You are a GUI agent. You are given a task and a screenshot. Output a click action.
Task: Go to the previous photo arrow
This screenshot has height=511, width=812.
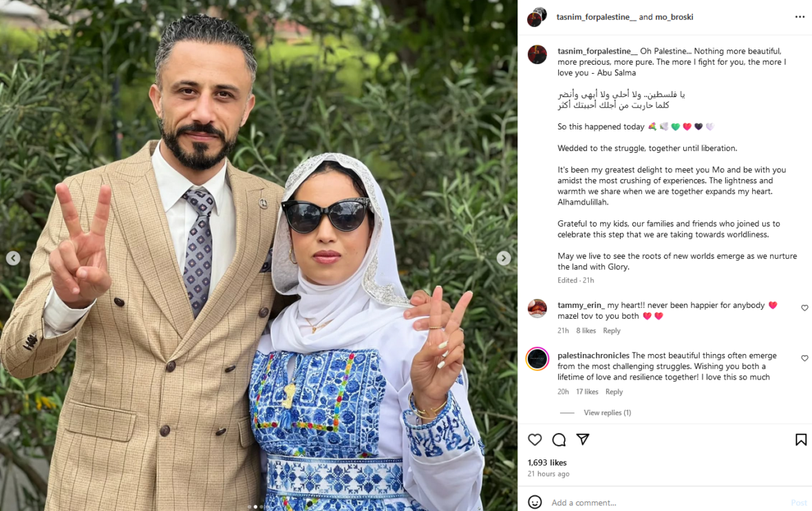13,258
